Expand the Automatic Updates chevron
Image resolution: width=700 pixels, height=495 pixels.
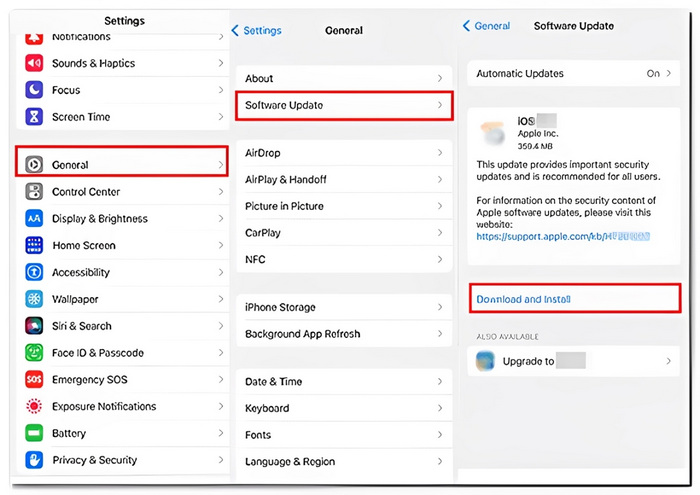[669, 73]
